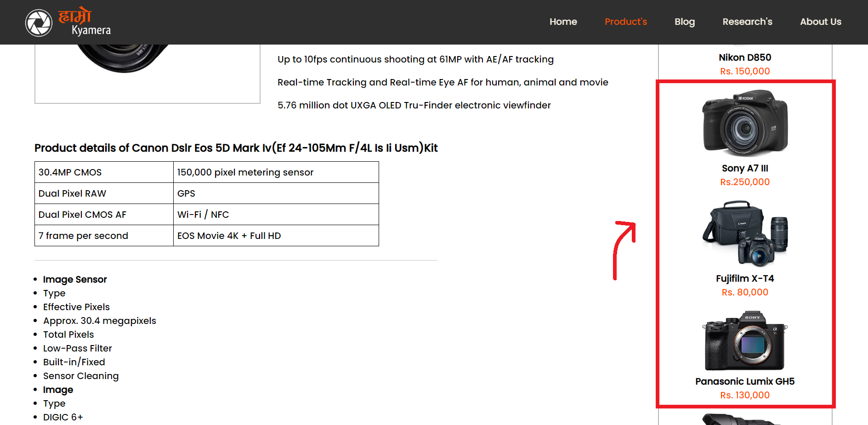Image resolution: width=868 pixels, height=425 pixels.
Task: Click the Approx. 30.4 megapixels item
Action: tap(100, 321)
